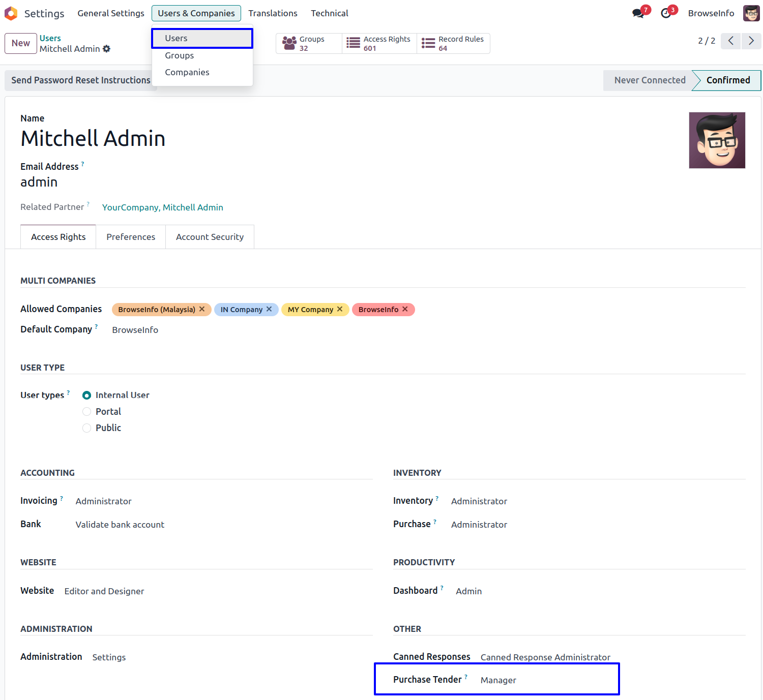The width and height of the screenshot is (763, 700).
Task: Switch to Account Security tab
Action: pos(210,237)
